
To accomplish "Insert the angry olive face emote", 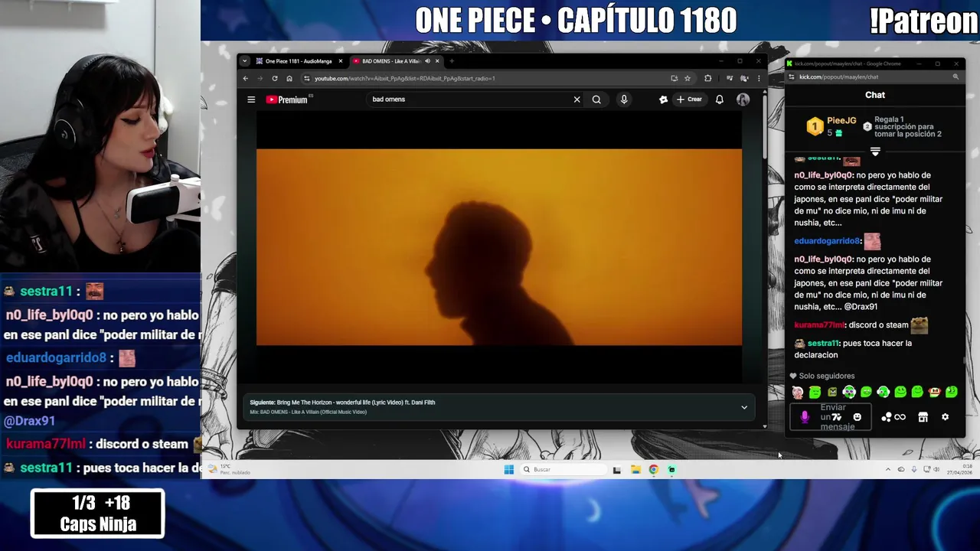I will coord(832,392).
